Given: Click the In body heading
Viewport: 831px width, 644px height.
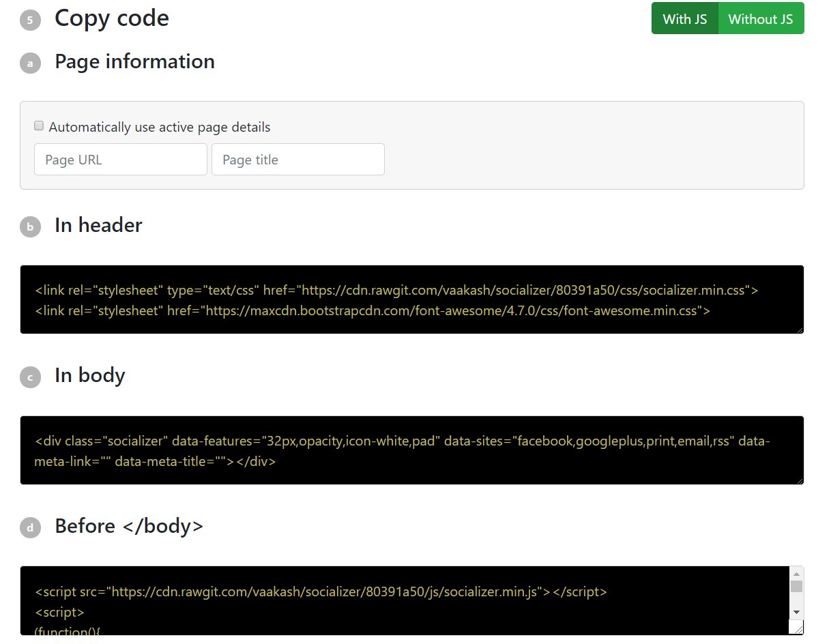Looking at the screenshot, I should click(x=90, y=375).
